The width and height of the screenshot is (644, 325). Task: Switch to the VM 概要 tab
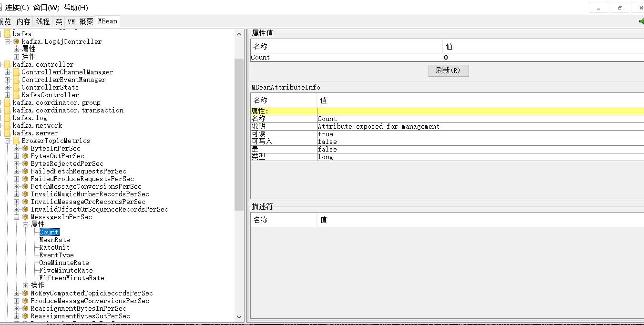point(80,21)
